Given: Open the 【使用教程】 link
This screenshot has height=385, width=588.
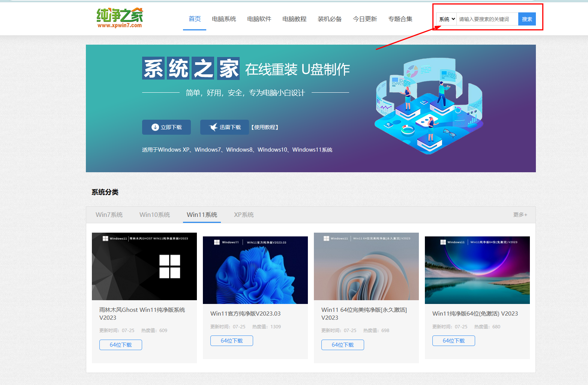Looking at the screenshot, I should pos(265,127).
